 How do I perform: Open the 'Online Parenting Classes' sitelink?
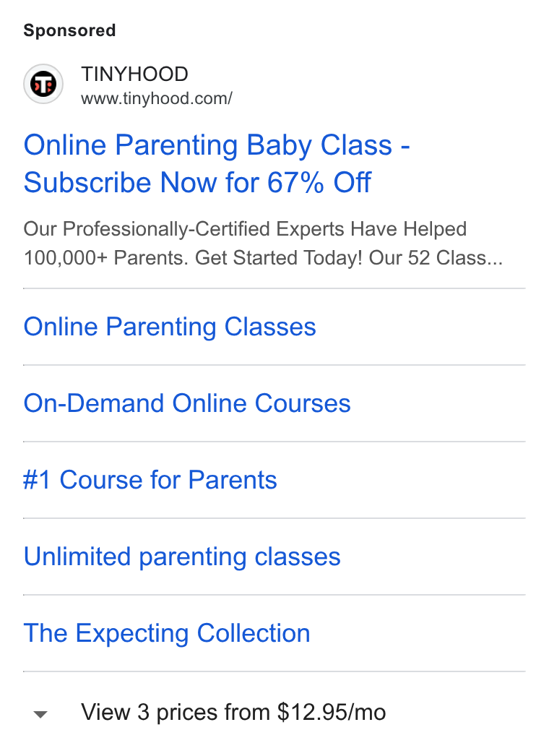tap(170, 327)
